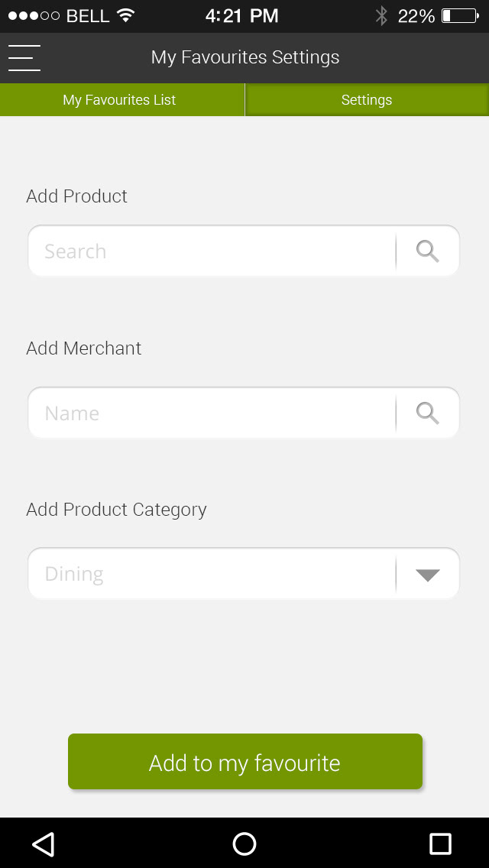This screenshot has height=868, width=489.
Task: Tap the Bluetooth status icon
Action: (381, 15)
